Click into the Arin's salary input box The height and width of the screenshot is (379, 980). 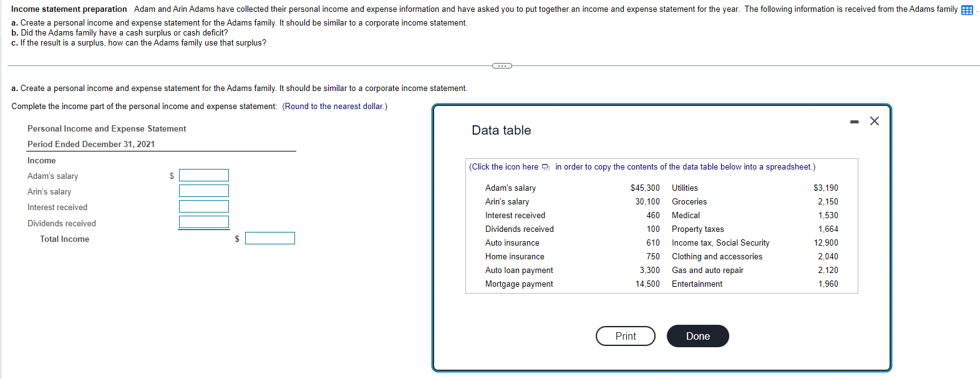click(x=203, y=191)
